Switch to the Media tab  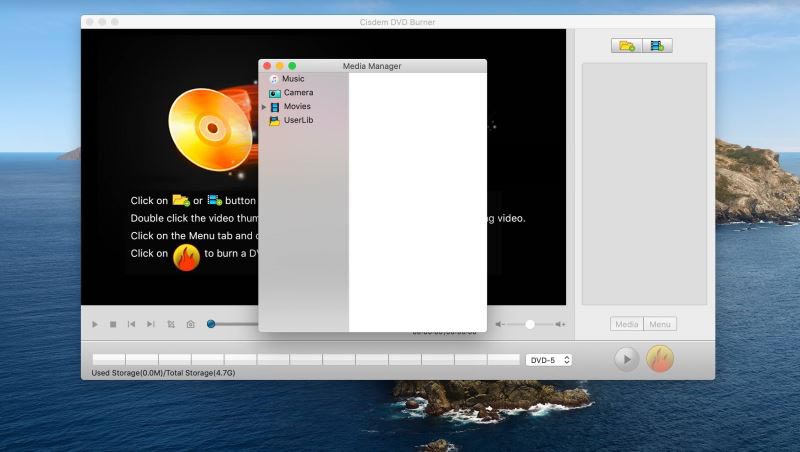point(627,324)
